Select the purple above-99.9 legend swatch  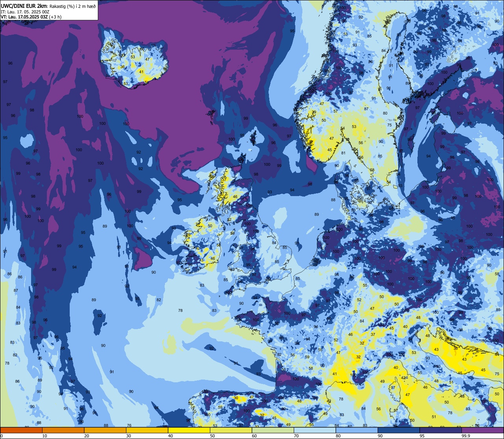tap(482, 430)
